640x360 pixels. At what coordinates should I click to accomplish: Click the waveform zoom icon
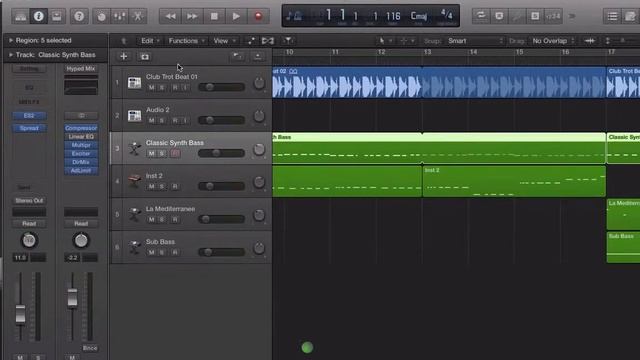point(589,41)
